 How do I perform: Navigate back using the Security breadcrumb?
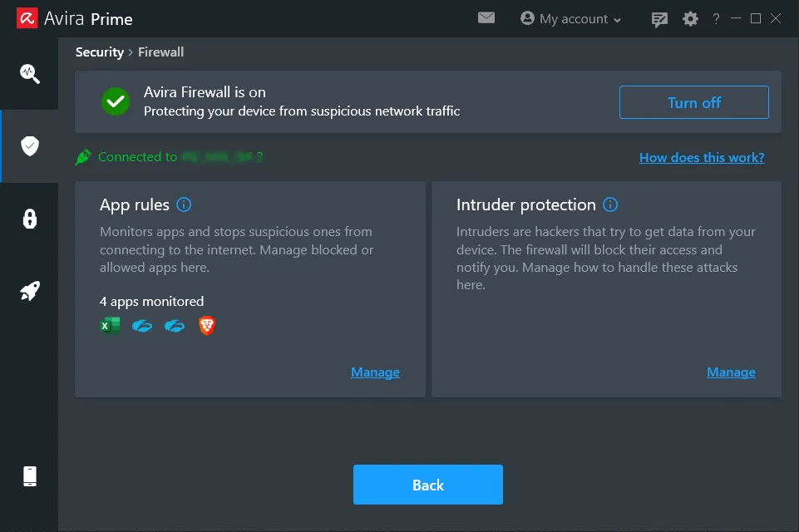pos(100,52)
